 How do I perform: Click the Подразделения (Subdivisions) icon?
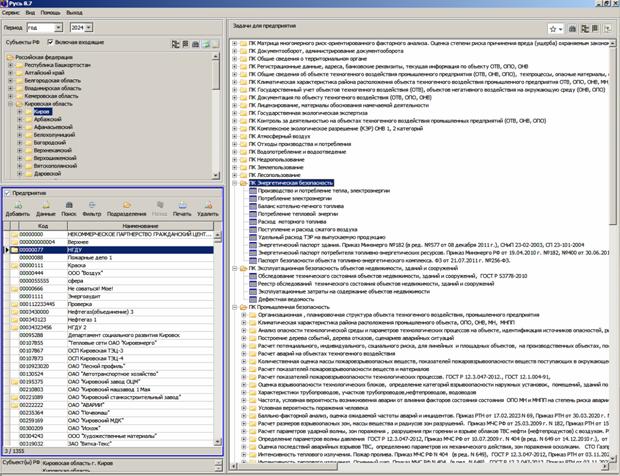(125, 206)
